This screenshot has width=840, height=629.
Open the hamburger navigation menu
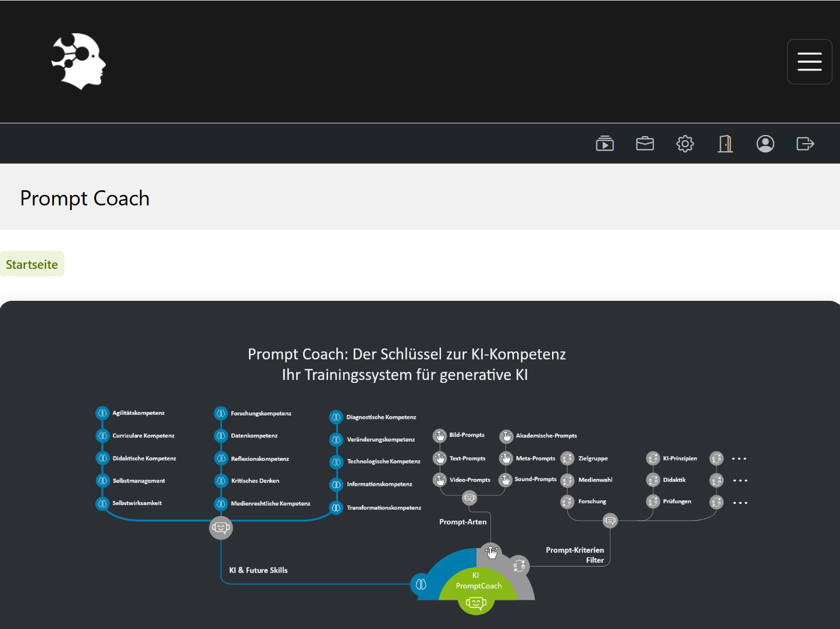(x=809, y=62)
